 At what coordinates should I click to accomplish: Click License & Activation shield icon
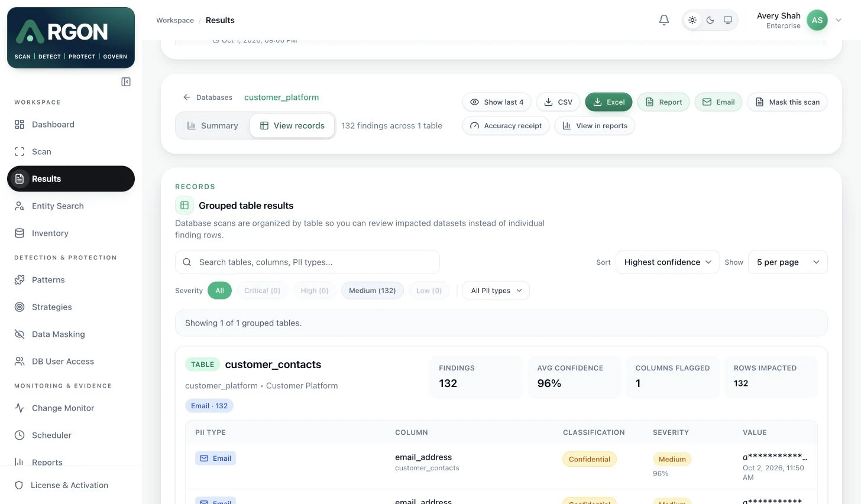tap(19, 485)
